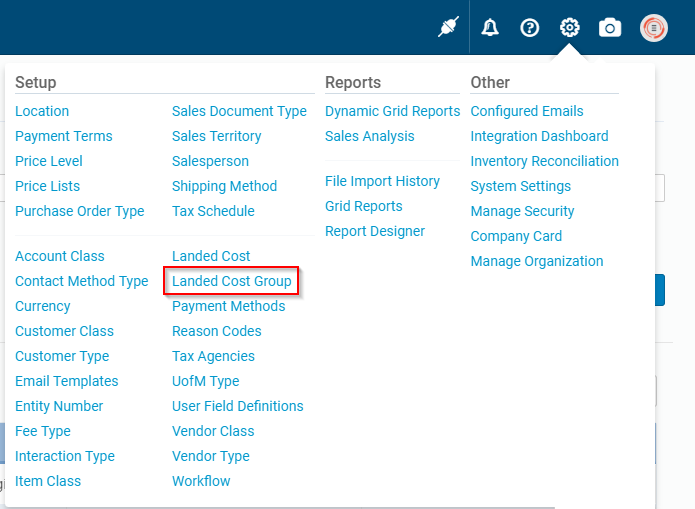
Task: Open System Settings link
Action: [x=521, y=186]
